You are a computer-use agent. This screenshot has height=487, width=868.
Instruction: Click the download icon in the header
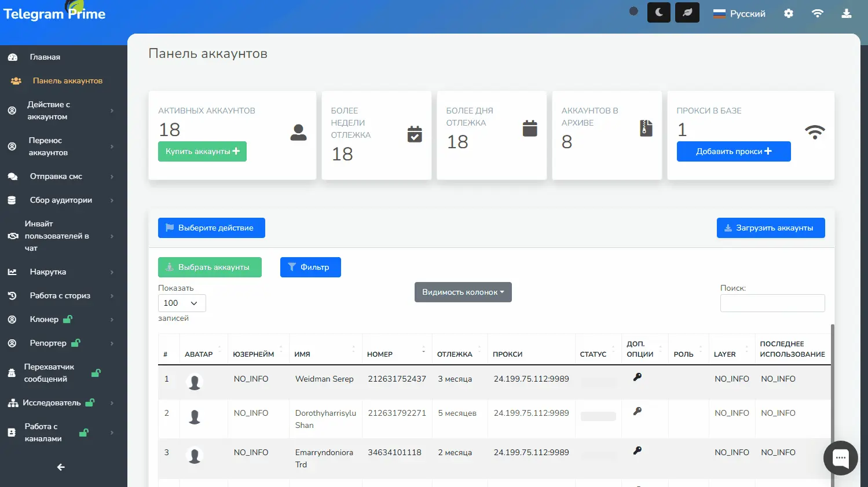(x=847, y=13)
